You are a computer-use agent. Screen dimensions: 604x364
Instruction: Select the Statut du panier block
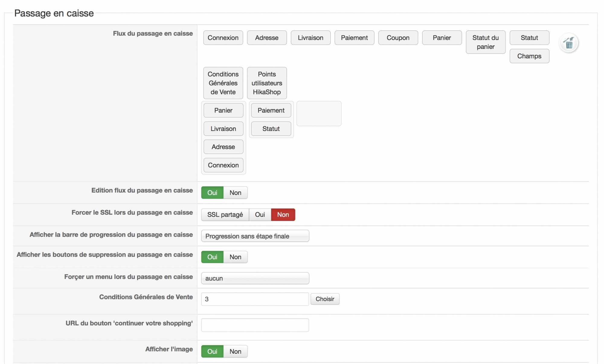coord(485,42)
